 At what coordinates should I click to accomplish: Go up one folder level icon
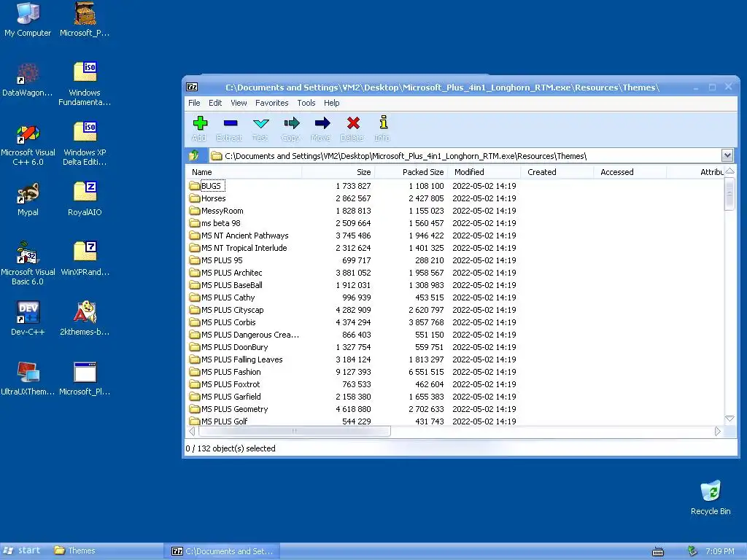[x=194, y=155]
